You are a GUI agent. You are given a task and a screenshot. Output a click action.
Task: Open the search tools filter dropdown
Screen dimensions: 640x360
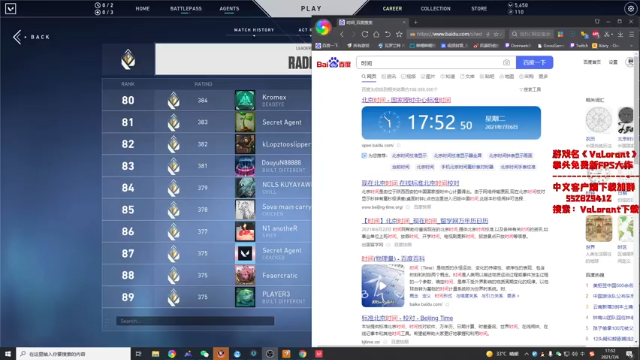(x=530, y=89)
